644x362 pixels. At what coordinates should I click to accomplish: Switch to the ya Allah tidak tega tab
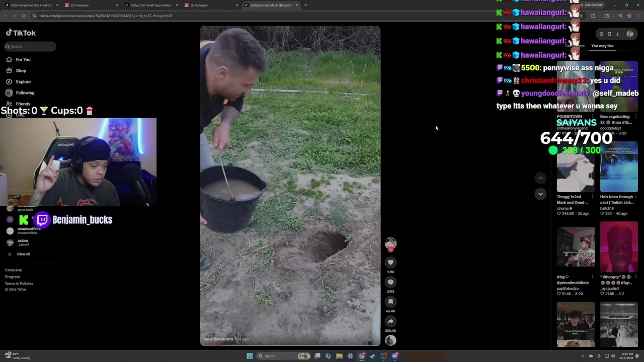[150, 5]
